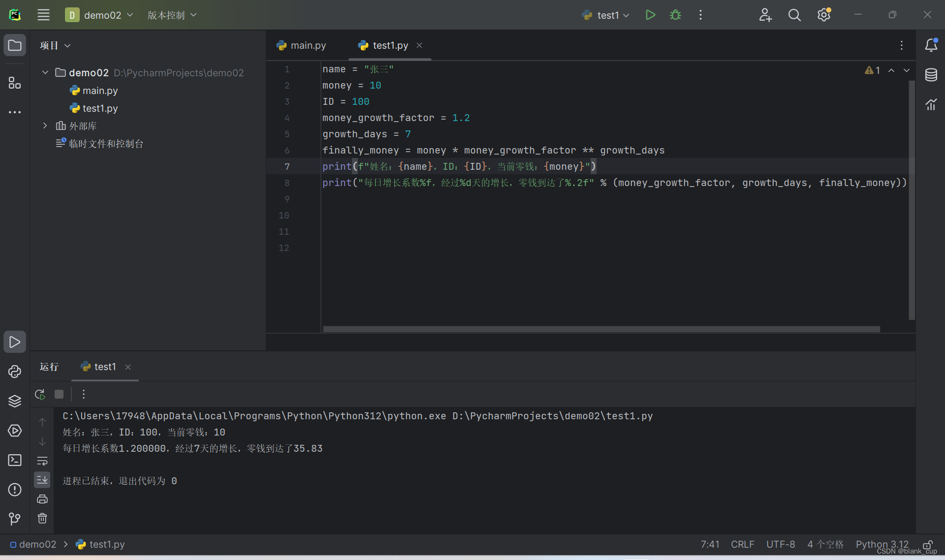Expand the 外部库 external libraries node
Screen dimensions: 945x560
click(x=45, y=126)
